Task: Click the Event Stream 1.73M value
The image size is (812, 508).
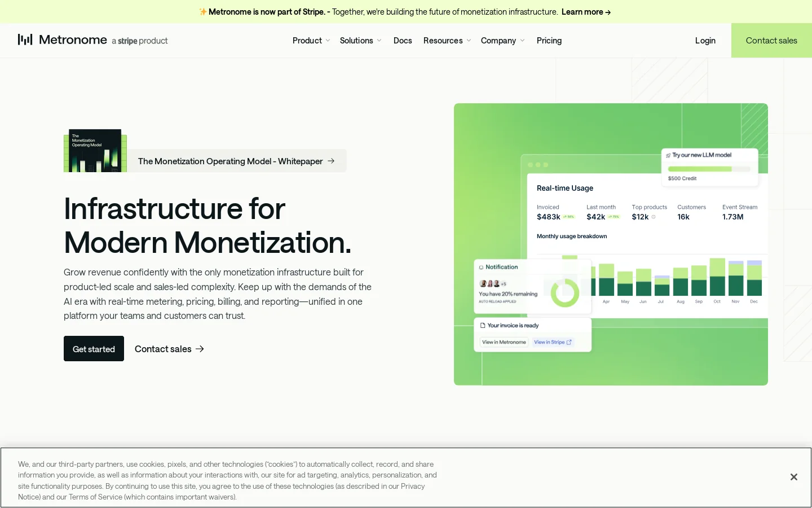Action: click(733, 217)
